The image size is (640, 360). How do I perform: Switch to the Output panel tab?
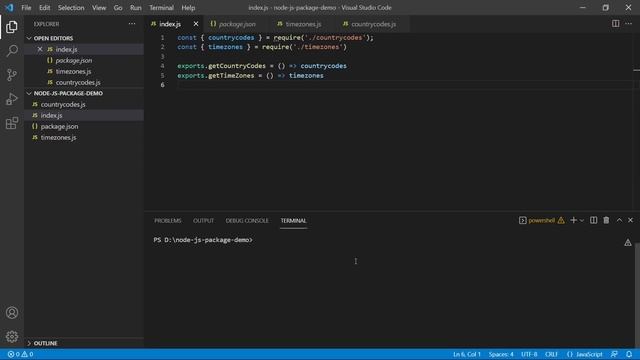point(203,220)
